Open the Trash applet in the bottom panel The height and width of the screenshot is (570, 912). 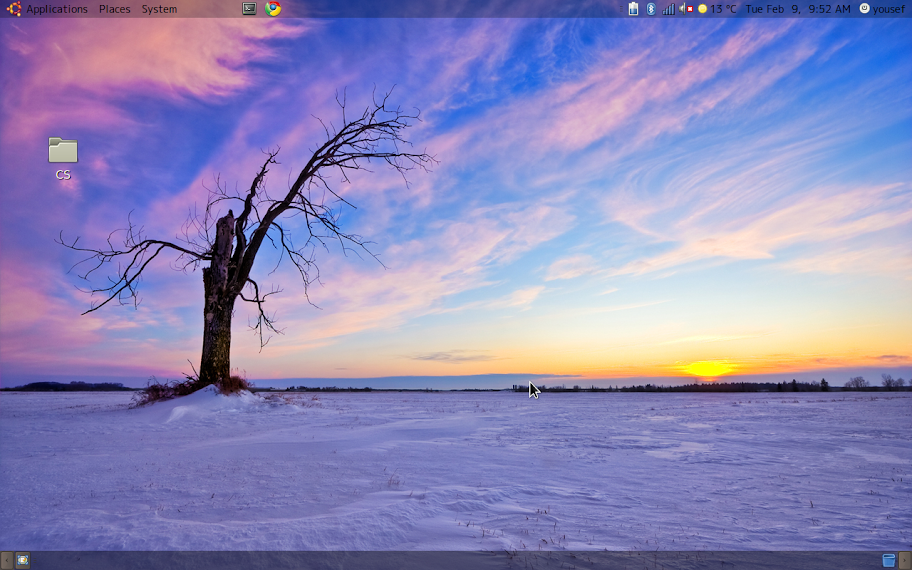(x=889, y=560)
